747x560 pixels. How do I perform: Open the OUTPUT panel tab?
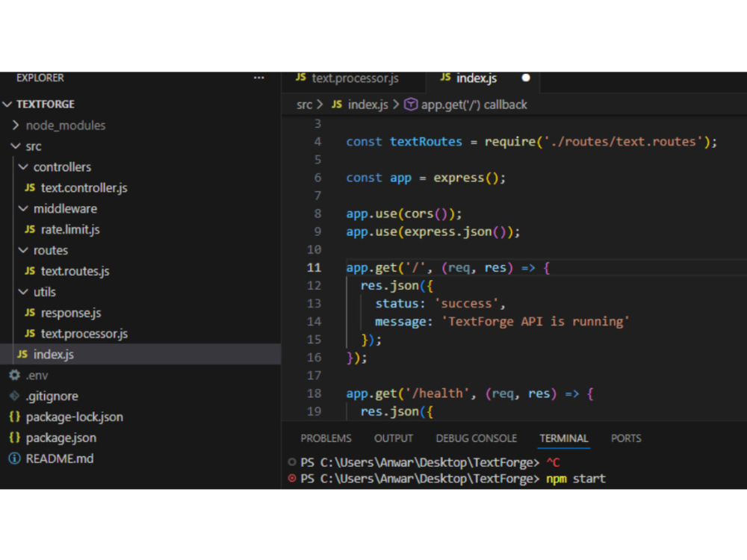tap(394, 438)
